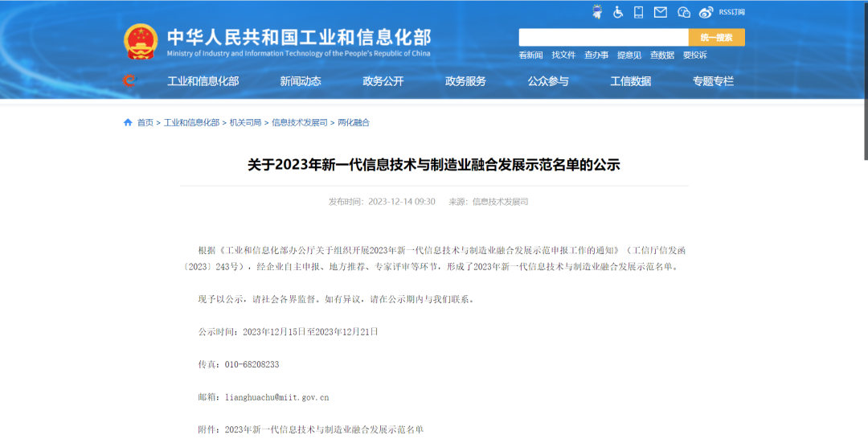Click the red e-government icon in navbar
The image size is (868, 439).
pos(129,81)
